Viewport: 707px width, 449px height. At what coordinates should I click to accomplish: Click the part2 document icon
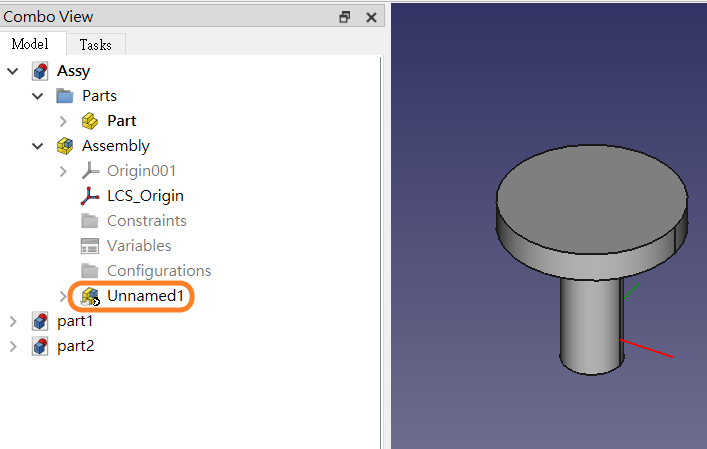click(x=40, y=346)
